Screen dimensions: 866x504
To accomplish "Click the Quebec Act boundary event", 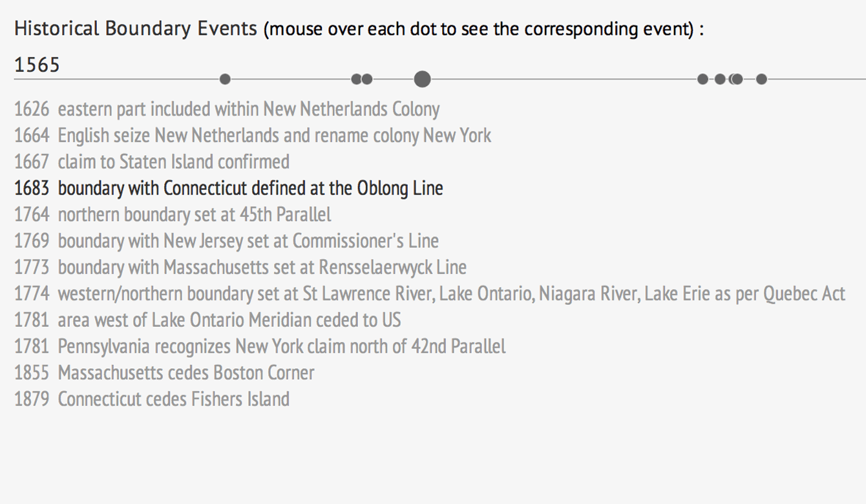I will pos(430,294).
